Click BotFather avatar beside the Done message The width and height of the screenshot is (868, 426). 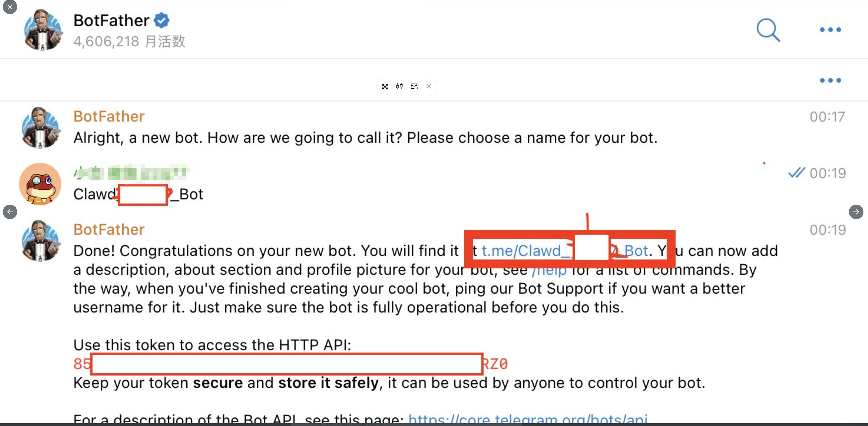click(40, 241)
